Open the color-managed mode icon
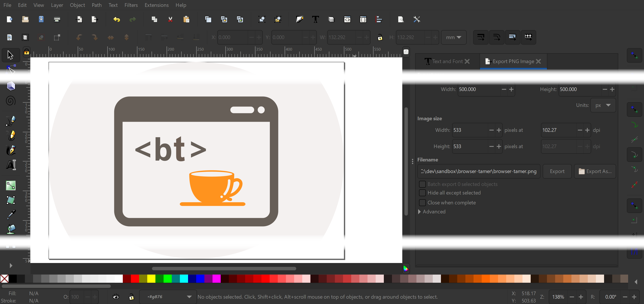The width and height of the screenshot is (644, 304). (x=406, y=269)
